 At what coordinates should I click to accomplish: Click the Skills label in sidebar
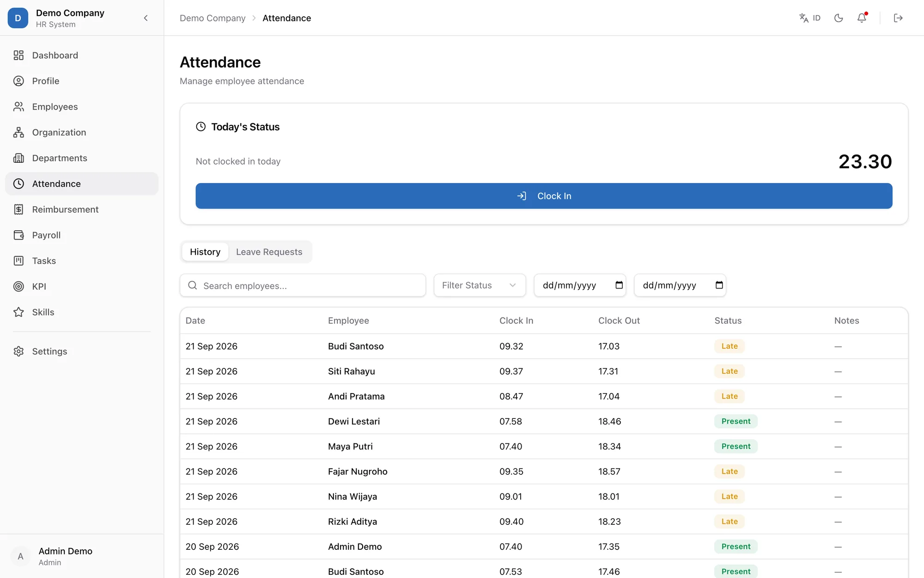[43, 312]
